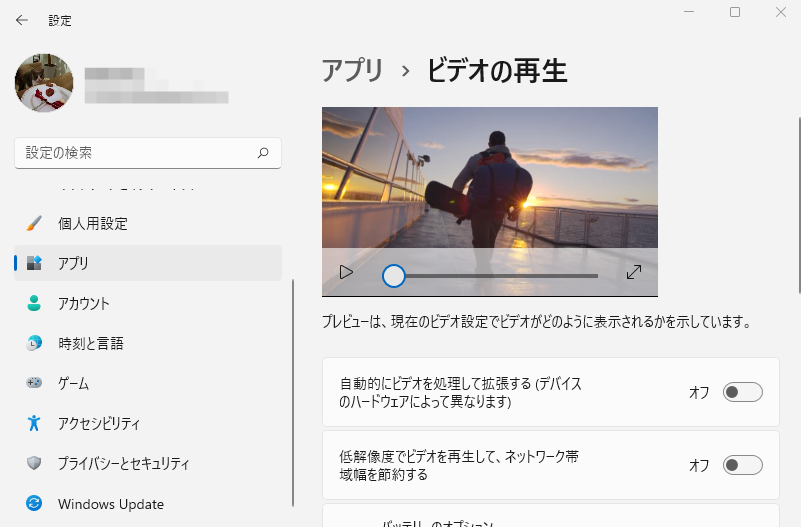Open プライバシーとセキュリティ in the sidebar
The width and height of the screenshot is (801, 527).
coord(148,463)
